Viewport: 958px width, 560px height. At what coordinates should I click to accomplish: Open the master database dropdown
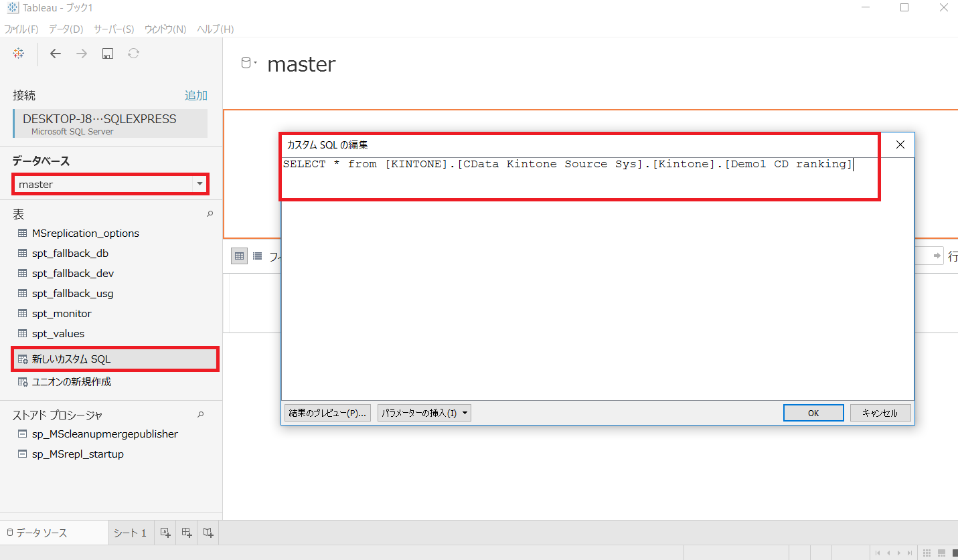point(200,183)
